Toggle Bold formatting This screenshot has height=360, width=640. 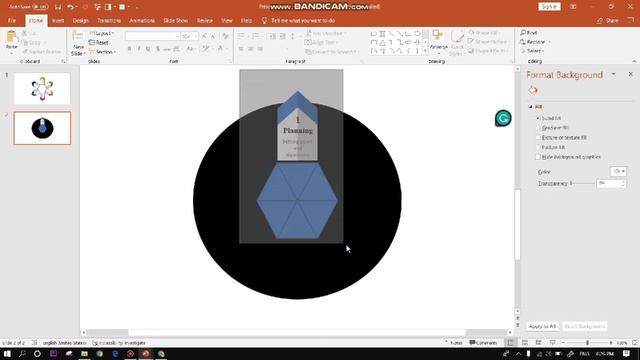click(x=130, y=49)
